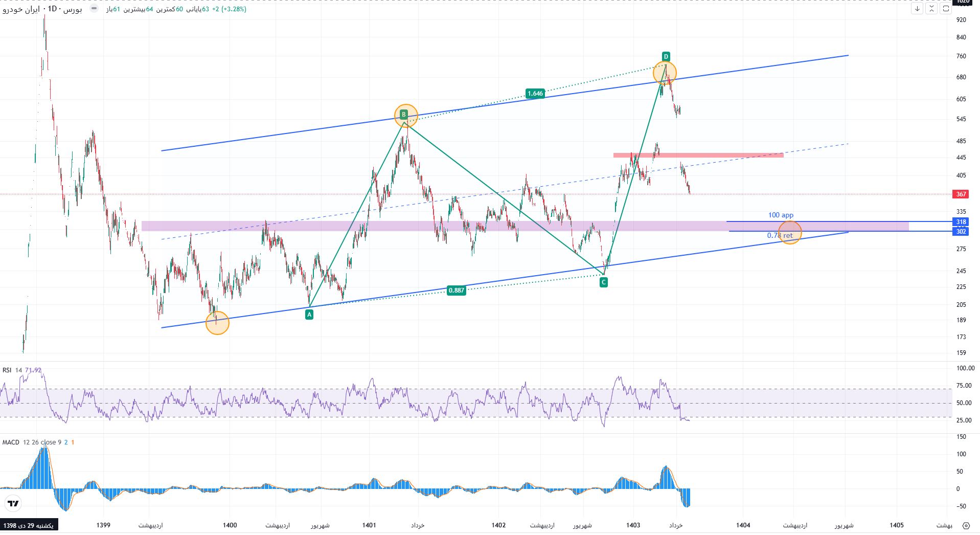Click the move pane down arrow icon
This screenshot has height=535, width=980.
pos(917,9)
